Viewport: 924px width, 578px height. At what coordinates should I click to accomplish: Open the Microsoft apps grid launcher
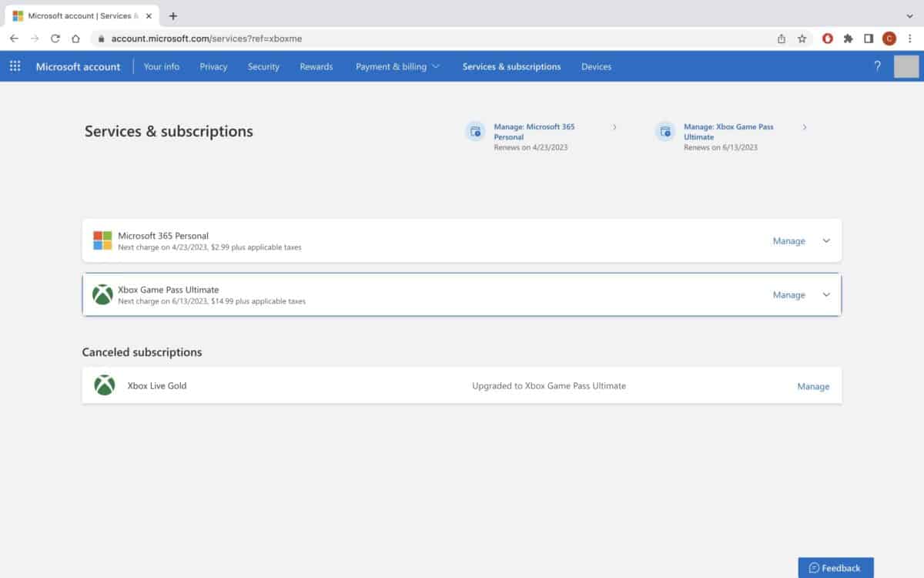tap(15, 66)
